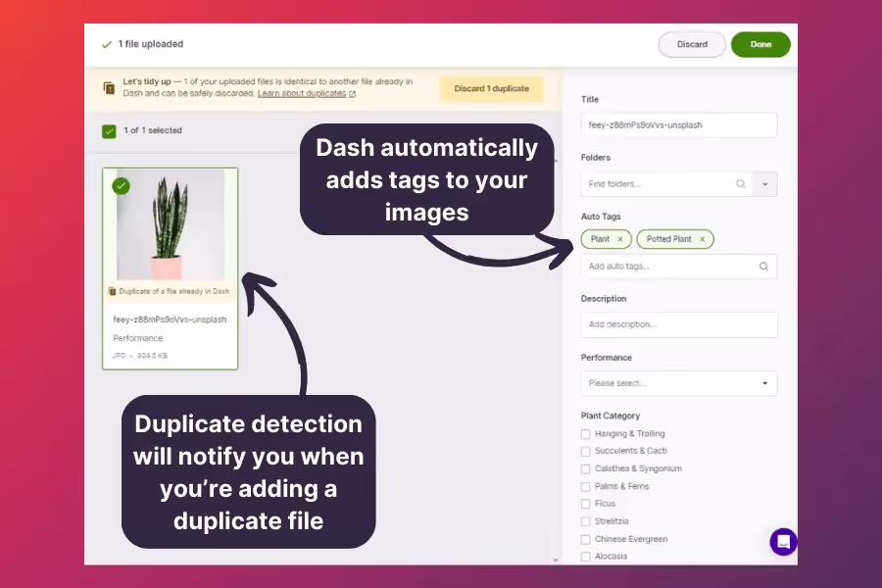The height and width of the screenshot is (588, 882).
Task: Deselect the plant image green checkmark
Action: coord(121,185)
